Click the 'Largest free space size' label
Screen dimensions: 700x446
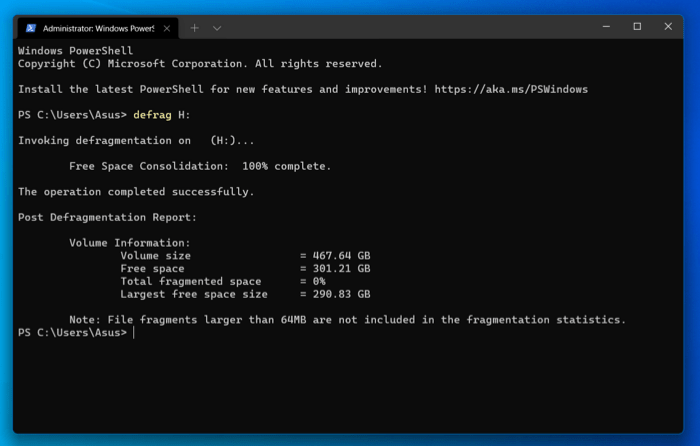pyautogui.click(x=194, y=294)
